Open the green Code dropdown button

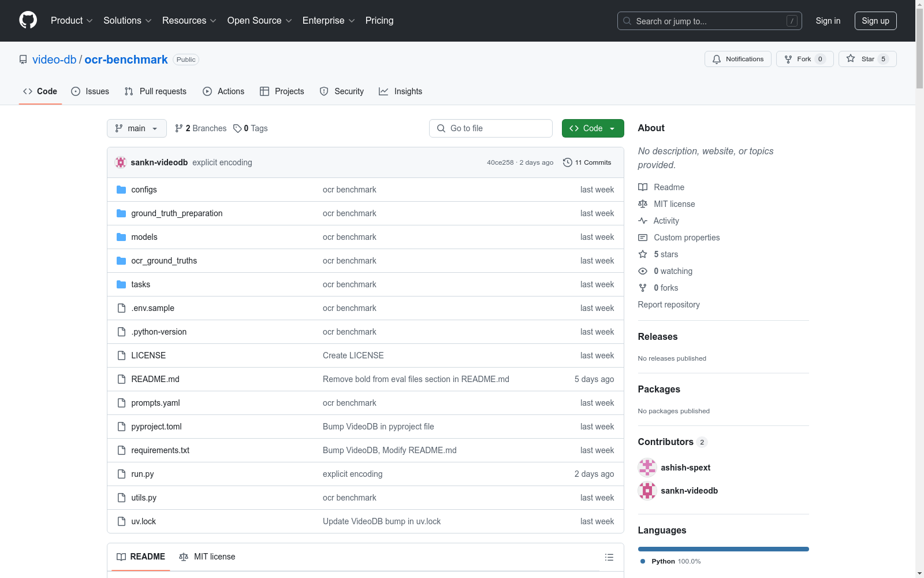tap(593, 128)
